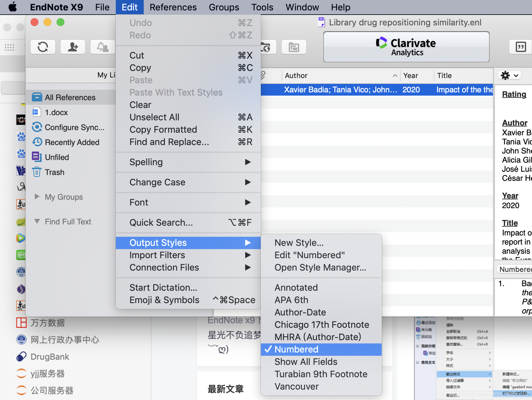Select Turabian 9th Footnote style
Screen dimensions: 532x400
(x=321, y=374)
